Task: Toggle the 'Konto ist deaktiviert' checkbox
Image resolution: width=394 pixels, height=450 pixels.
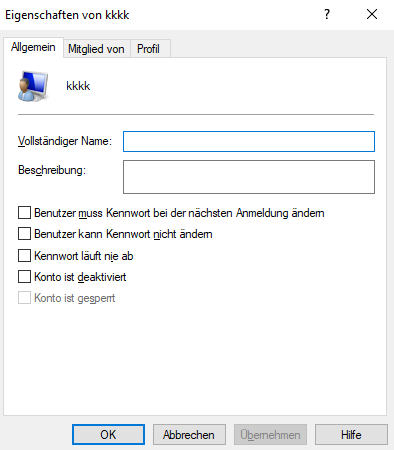Action: 24,277
